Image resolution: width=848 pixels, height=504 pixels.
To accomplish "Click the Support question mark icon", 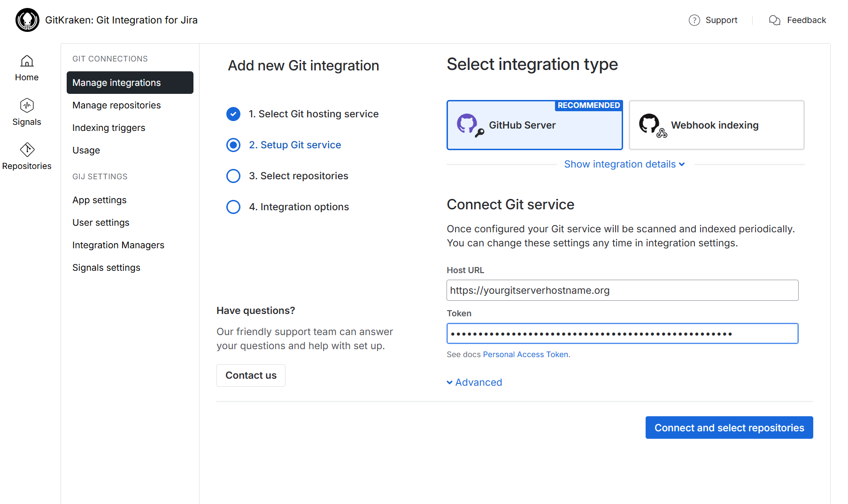I will tap(694, 20).
